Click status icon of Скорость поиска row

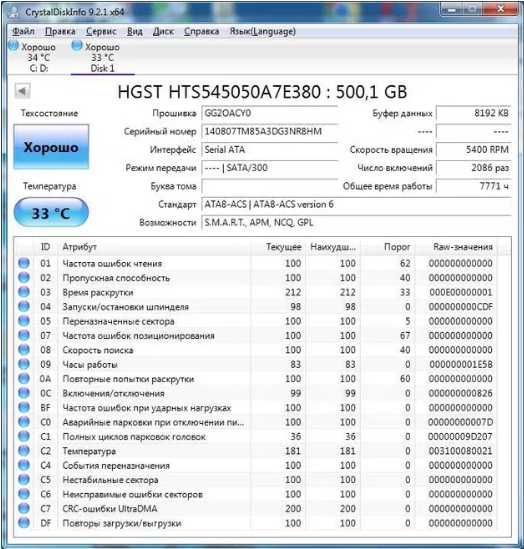pos(24,349)
